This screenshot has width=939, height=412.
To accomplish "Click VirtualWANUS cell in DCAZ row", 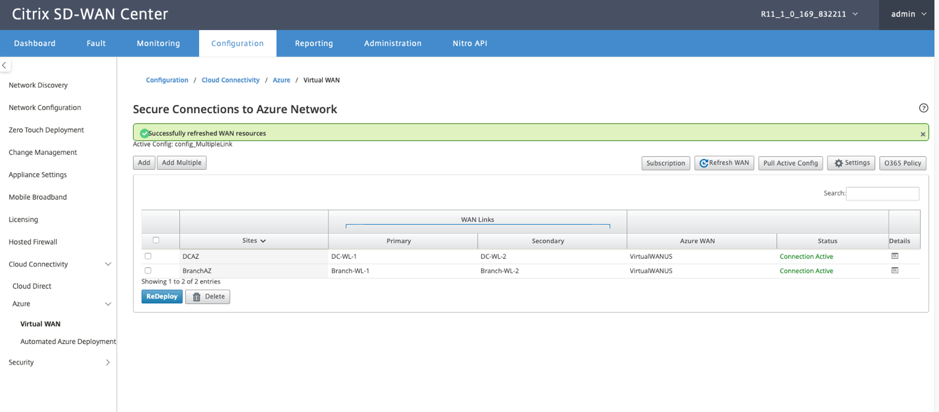I will click(x=651, y=256).
